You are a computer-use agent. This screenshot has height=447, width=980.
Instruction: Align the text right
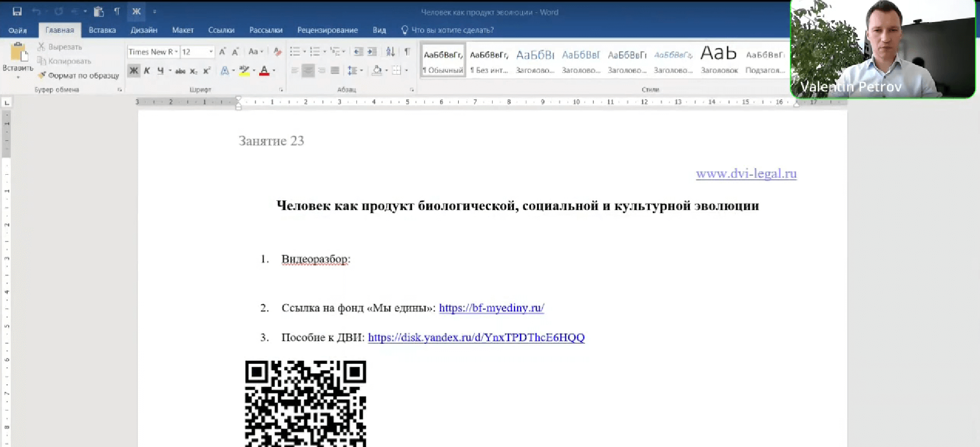coord(321,71)
